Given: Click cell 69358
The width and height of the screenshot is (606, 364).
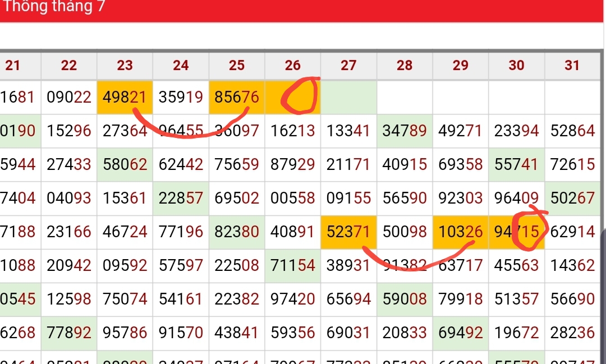Looking at the screenshot, I should [461, 164].
